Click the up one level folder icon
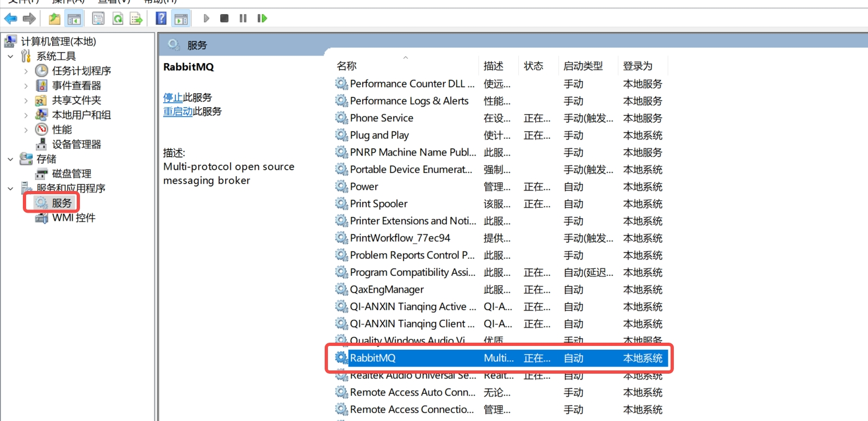 coord(54,18)
